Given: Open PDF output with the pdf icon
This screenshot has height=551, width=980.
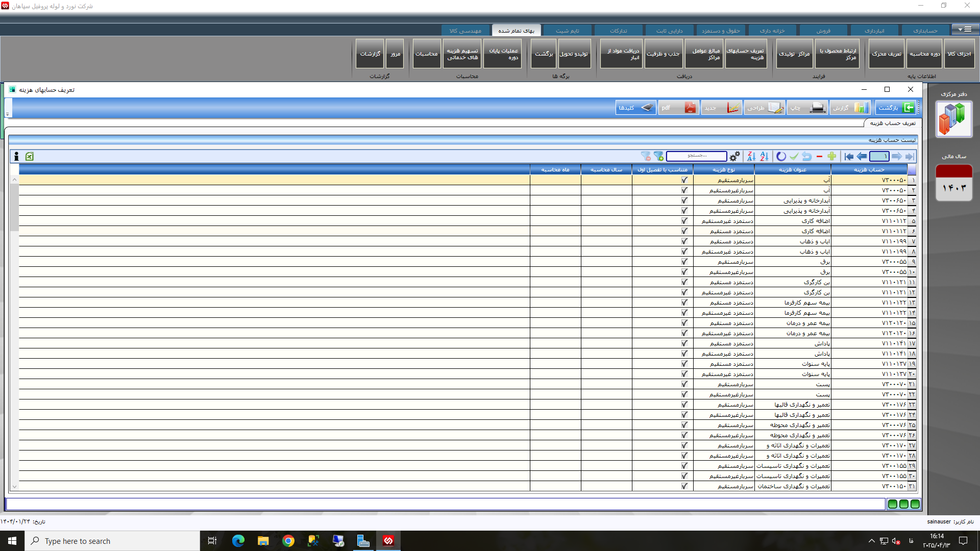Looking at the screenshot, I should 679,108.
